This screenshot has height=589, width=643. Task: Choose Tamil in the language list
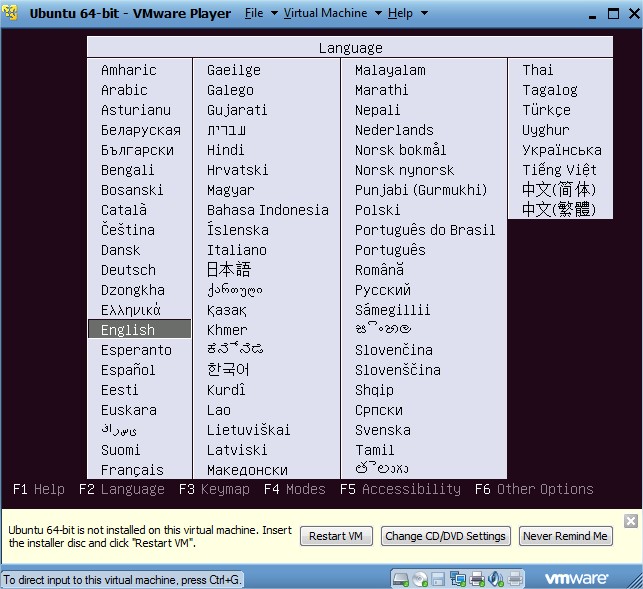(x=374, y=450)
